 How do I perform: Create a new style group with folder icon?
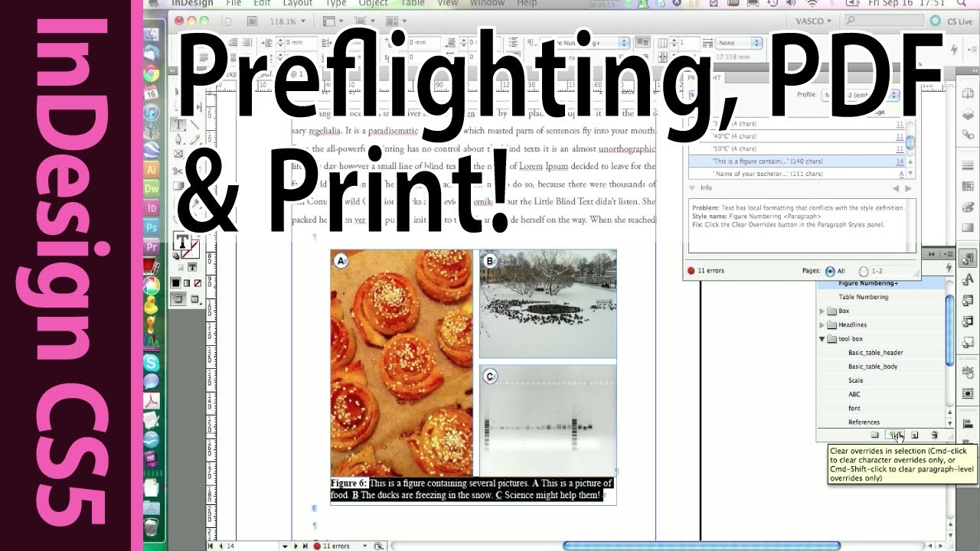(874, 435)
